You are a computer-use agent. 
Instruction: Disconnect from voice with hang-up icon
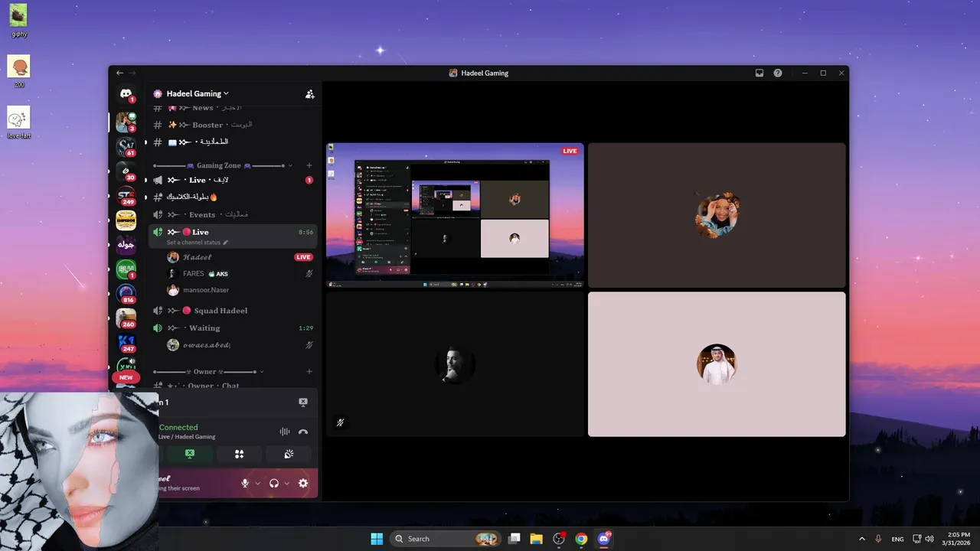click(303, 432)
